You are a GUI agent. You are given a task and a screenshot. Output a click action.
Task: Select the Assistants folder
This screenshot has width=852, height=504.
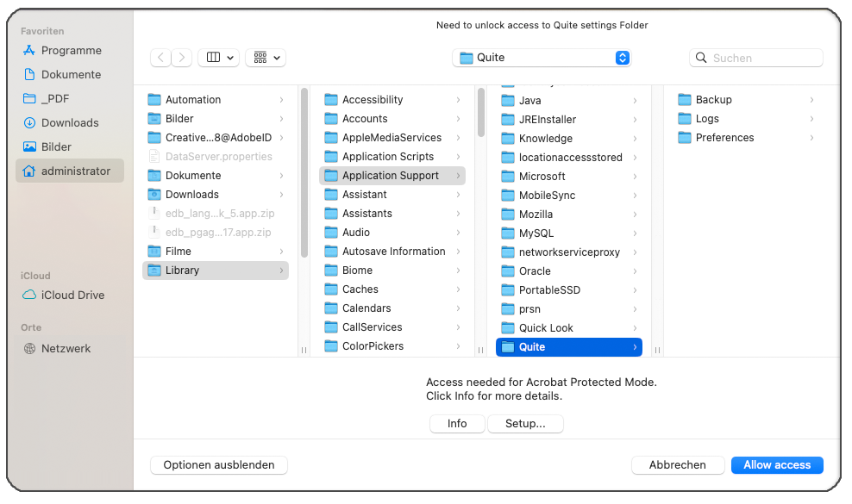pos(392,214)
